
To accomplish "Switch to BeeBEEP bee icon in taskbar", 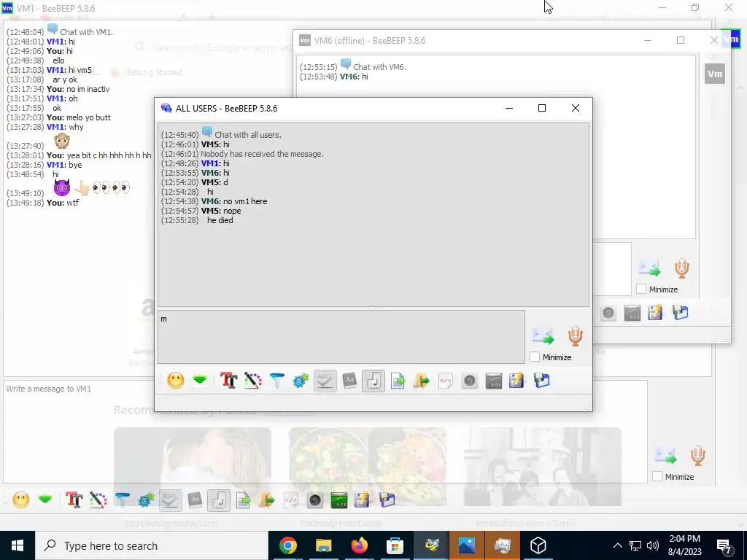I will pyautogui.click(x=430, y=545).
